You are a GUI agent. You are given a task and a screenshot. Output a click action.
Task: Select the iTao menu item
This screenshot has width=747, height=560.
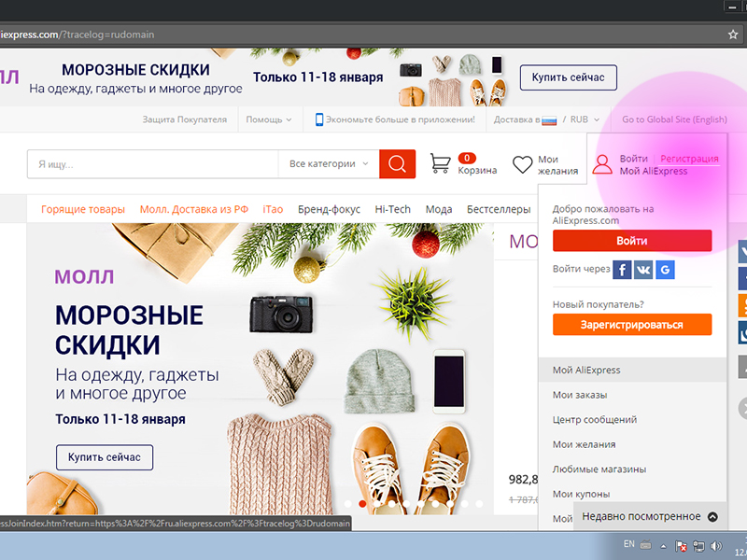(x=273, y=209)
